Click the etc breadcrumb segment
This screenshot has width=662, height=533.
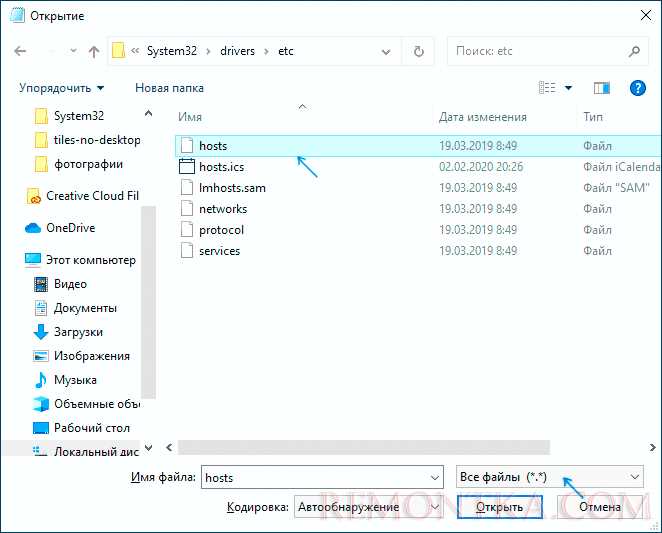285,51
